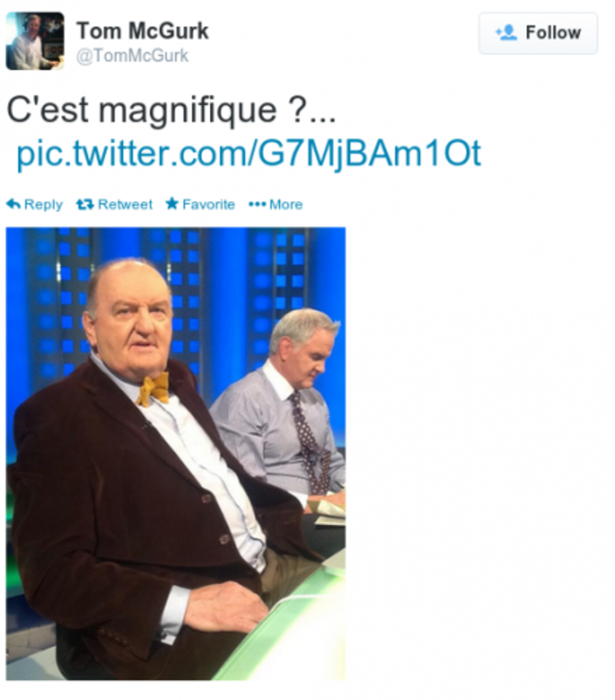Screen dimensions: 615x700
Task: Click the "C'est magnifique ?..." tweet text
Action: click(x=171, y=111)
